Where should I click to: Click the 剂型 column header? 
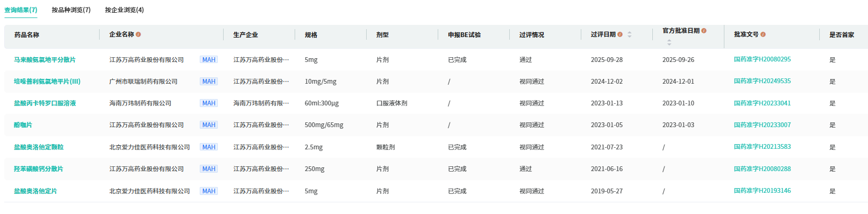(383, 35)
